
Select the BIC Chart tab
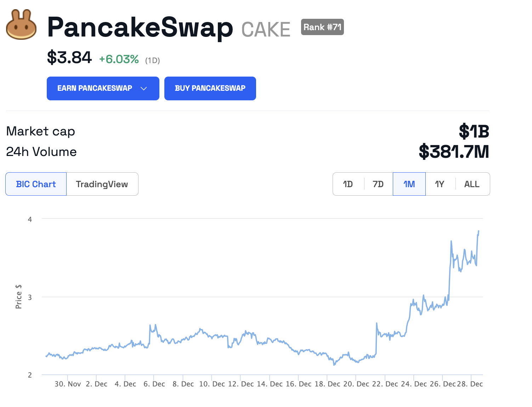[x=35, y=184]
